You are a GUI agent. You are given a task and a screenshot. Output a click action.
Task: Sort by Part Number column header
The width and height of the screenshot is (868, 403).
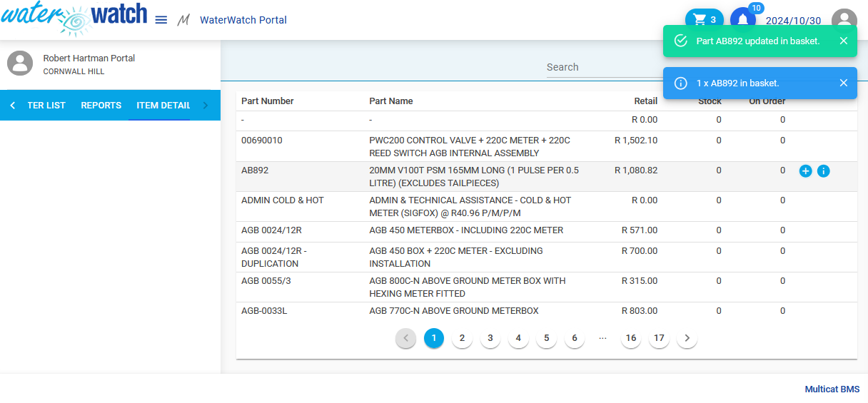tap(268, 101)
